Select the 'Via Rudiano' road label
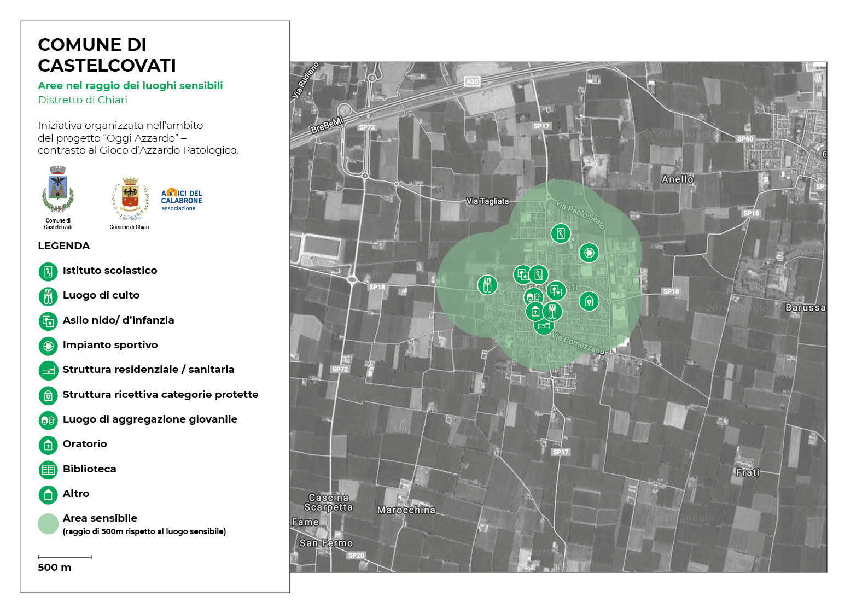Viewport: 868px width, 614px height. tap(305, 81)
